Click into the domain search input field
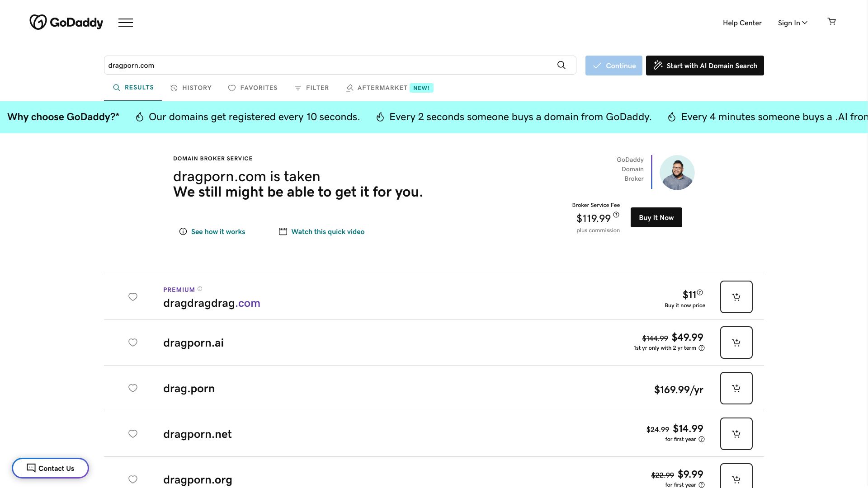Image resolution: width=868 pixels, height=488 pixels. (x=325, y=65)
